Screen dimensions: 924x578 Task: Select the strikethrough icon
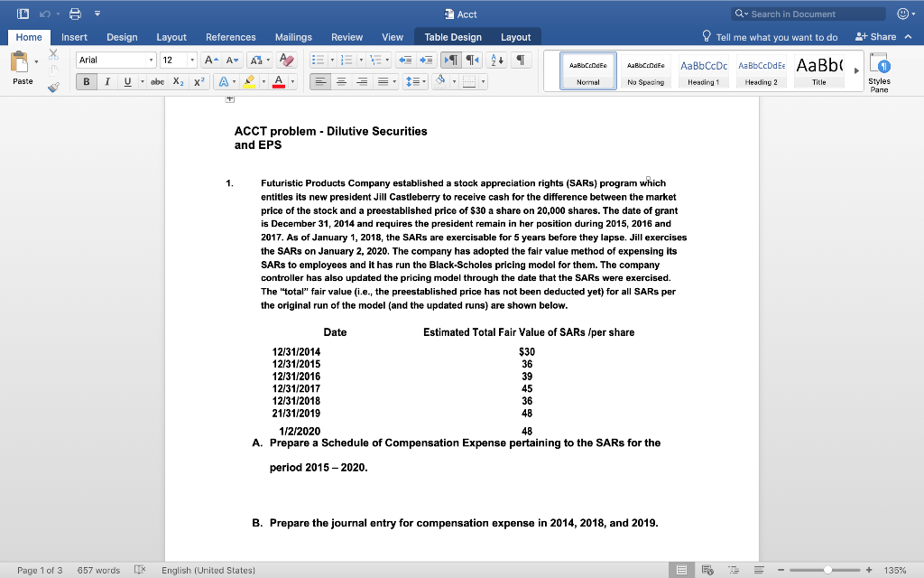pos(158,81)
